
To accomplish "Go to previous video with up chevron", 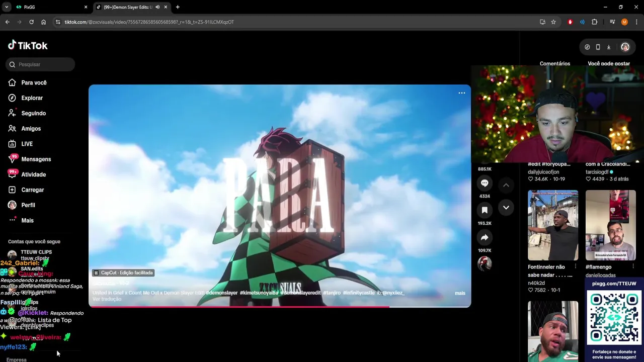I will [x=506, y=185].
